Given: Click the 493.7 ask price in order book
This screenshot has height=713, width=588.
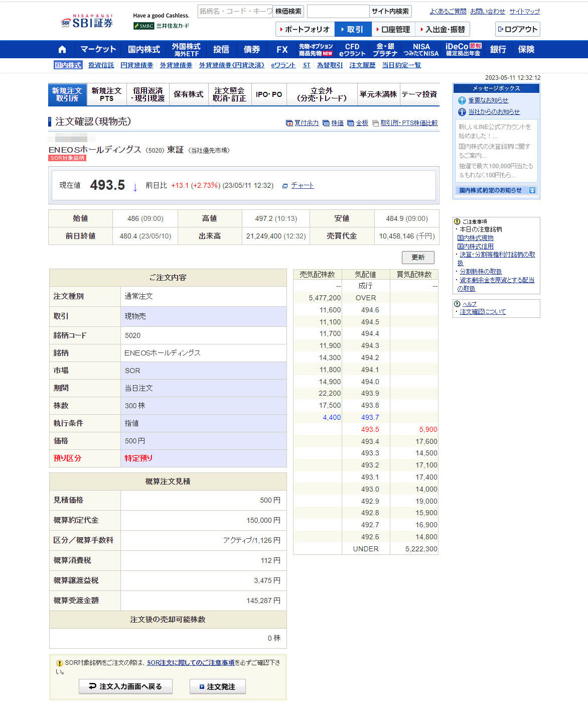Looking at the screenshot, I should coord(370,417).
